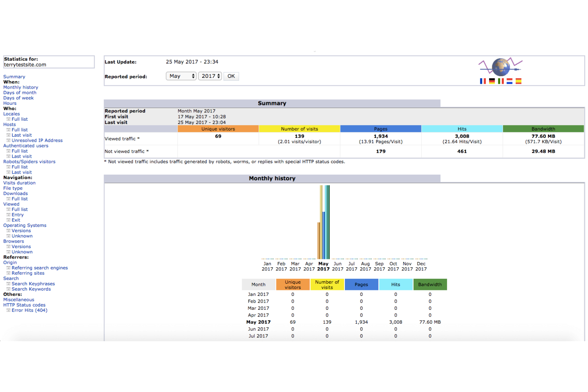The image size is (588, 392).
Task: Switch language using the Dutch flag
Action: (509, 81)
